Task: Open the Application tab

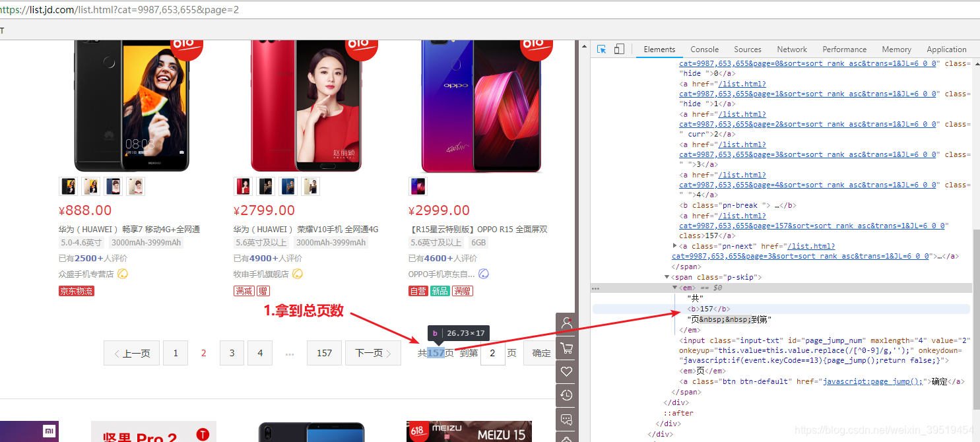Action: tap(946, 49)
